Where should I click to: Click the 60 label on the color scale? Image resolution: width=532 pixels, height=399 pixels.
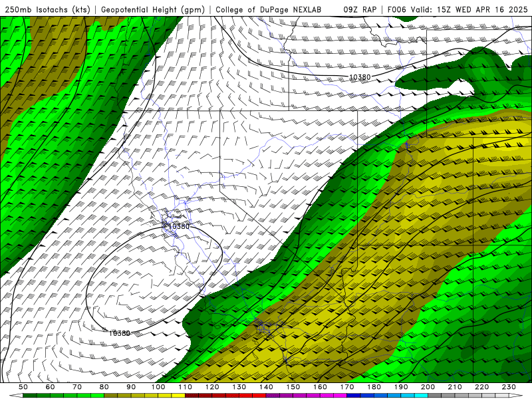[x=50, y=387]
